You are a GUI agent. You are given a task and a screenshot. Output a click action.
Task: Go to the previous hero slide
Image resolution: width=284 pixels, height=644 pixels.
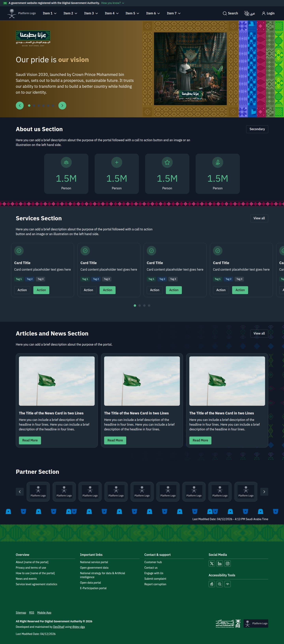pos(20,106)
